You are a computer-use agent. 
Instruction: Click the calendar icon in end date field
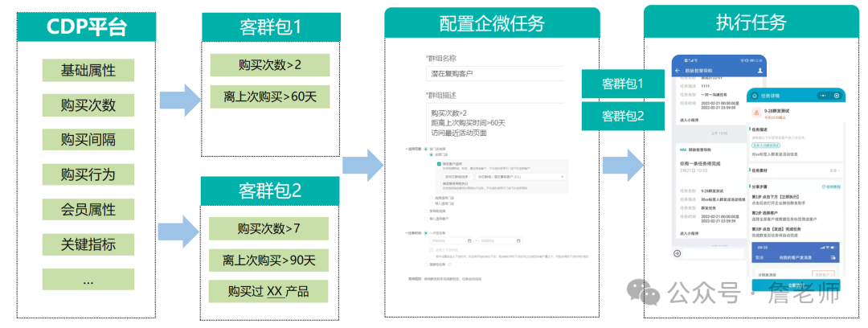pos(518,240)
